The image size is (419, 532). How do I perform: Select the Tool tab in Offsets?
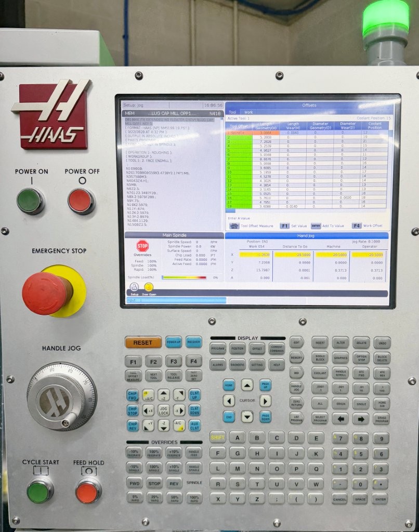coord(232,112)
